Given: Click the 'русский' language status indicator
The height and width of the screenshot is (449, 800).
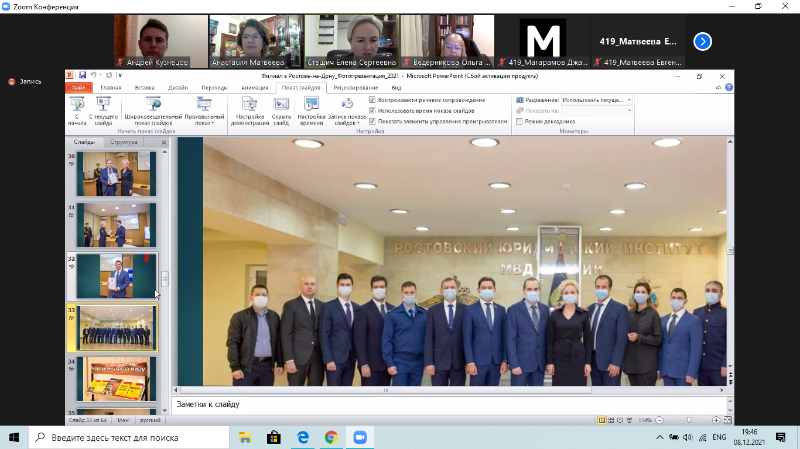Looking at the screenshot, I should (x=150, y=420).
